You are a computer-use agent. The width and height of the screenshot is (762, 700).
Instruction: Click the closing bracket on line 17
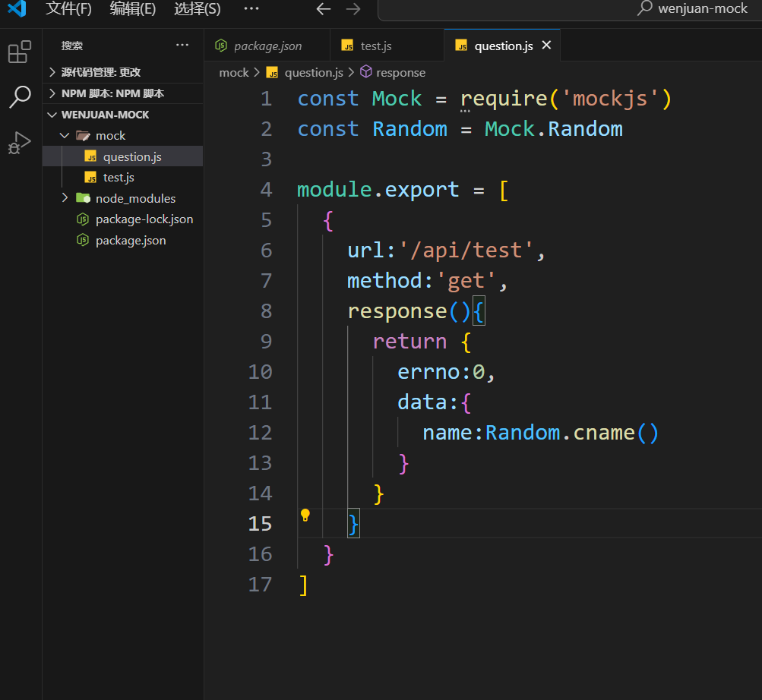pos(303,585)
